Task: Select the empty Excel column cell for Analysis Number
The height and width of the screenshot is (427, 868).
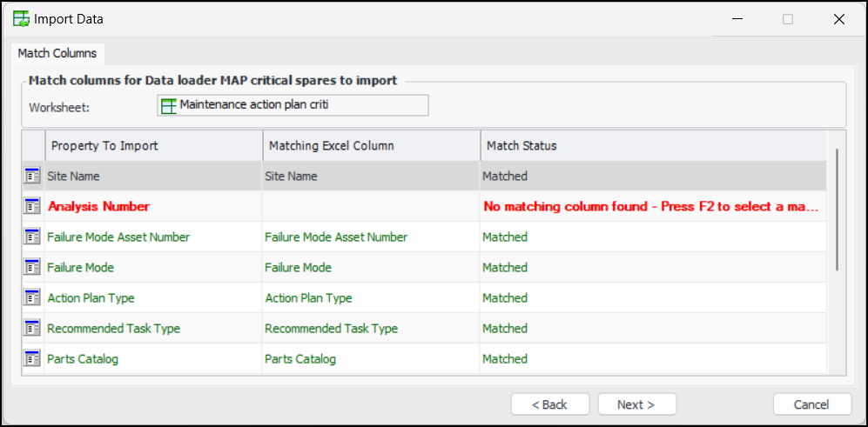Action: pos(371,206)
